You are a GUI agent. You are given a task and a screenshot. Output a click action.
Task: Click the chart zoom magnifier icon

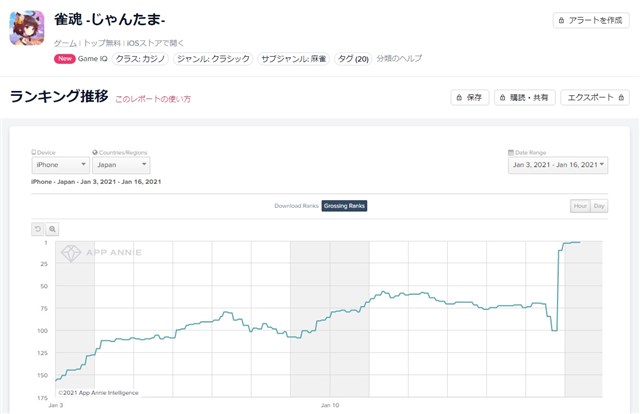[x=53, y=229]
